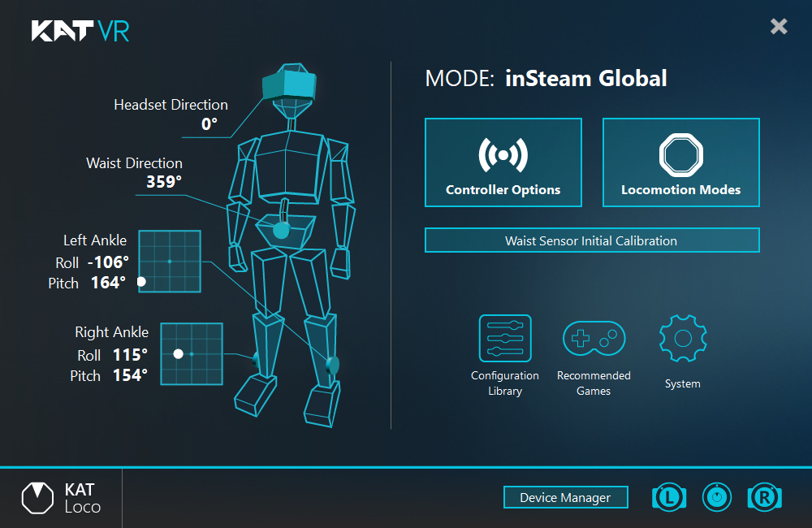Click the Headset Direction 0° value

(x=209, y=124)
